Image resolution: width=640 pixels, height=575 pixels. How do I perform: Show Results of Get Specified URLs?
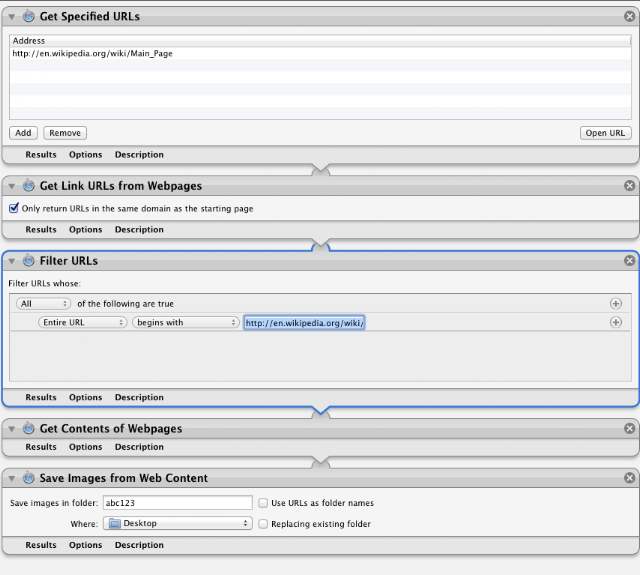tap(41, 155)
